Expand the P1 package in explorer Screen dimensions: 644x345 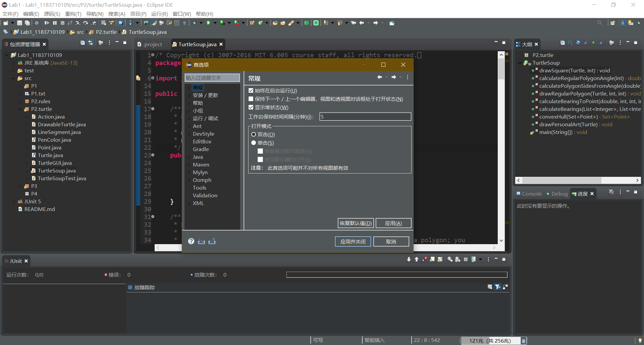click(20, 86)
